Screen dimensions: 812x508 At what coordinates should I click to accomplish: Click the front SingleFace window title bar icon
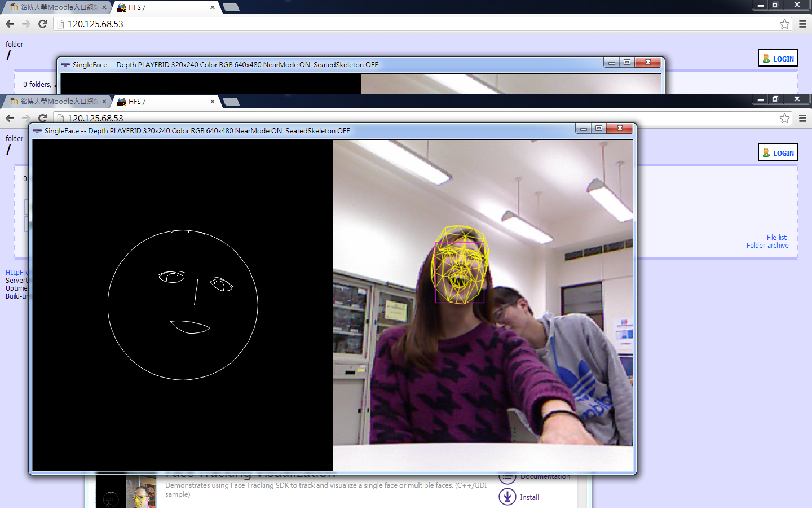37,131
